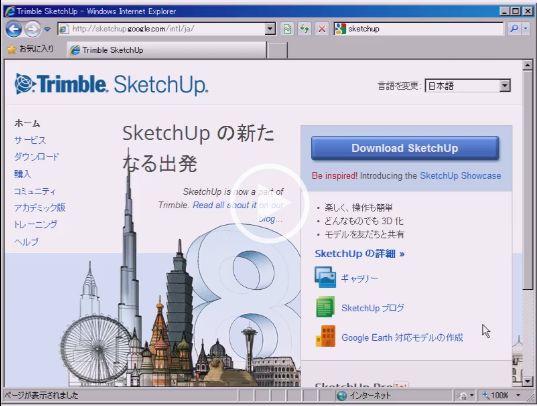Open the SketchUp の詳細 link

tap(360, 254)
